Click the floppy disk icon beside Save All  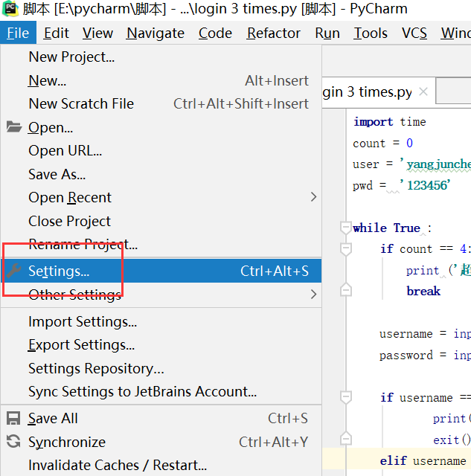pyautogui.click(x=13, y=418)
